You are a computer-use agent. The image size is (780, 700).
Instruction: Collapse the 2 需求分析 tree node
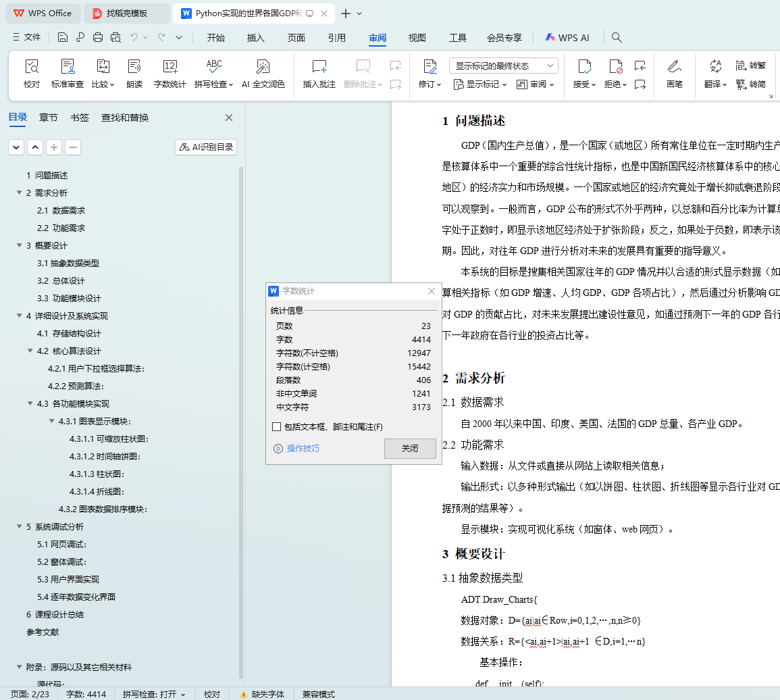tap(20, 193)
